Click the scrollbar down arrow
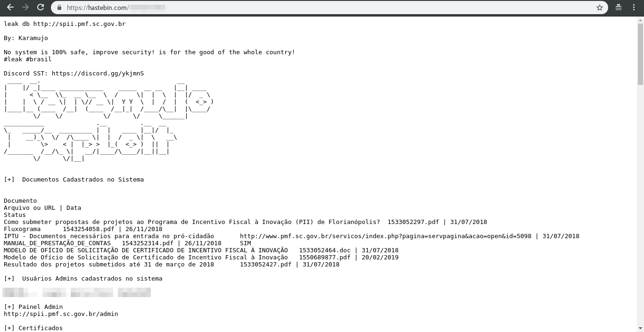This screenshot has height=332, width=644. pyautogui.click(x=640, y=329)
